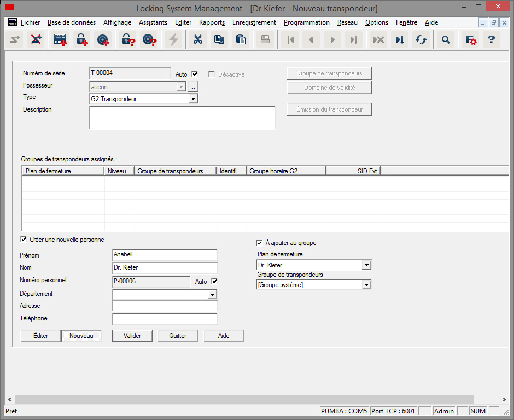Uncheck the À ajouter au groupe checkbox
The image size is (514, 420).
pyautogui.click(x=259, y=243)
